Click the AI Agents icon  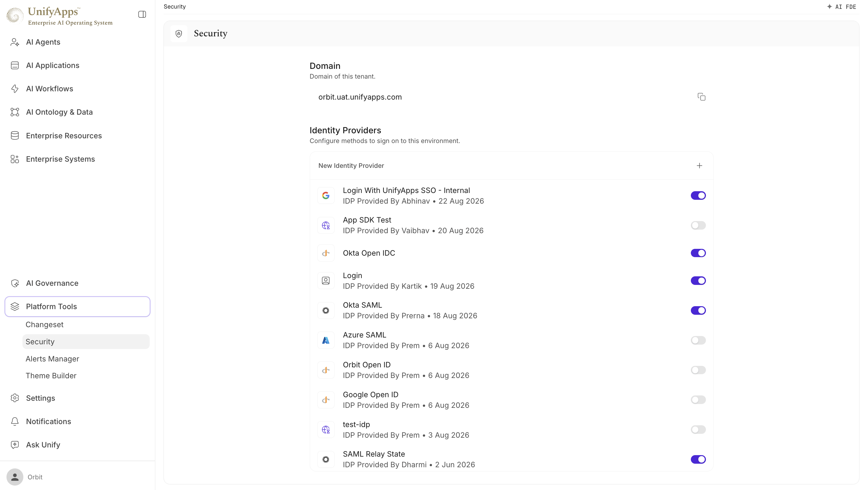pyautogui.click(x=15, y=42)
